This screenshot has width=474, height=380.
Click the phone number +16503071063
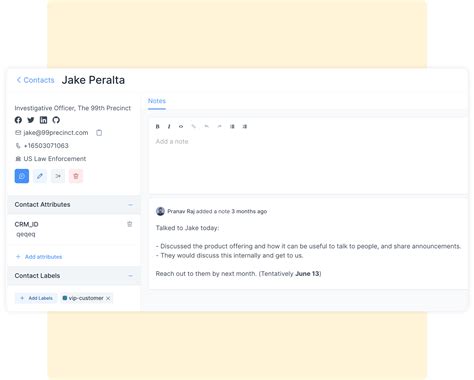coord(46,146)
